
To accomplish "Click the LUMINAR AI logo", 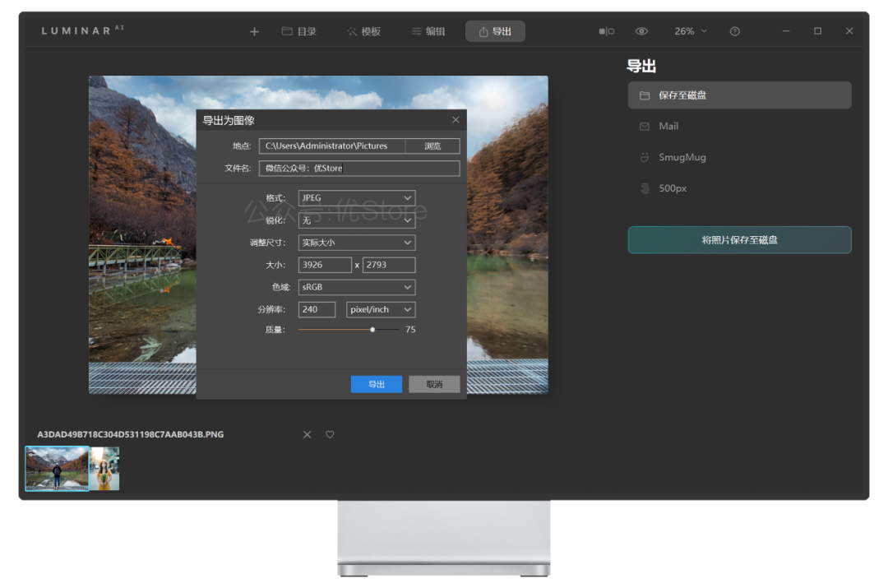I will 83,30.
